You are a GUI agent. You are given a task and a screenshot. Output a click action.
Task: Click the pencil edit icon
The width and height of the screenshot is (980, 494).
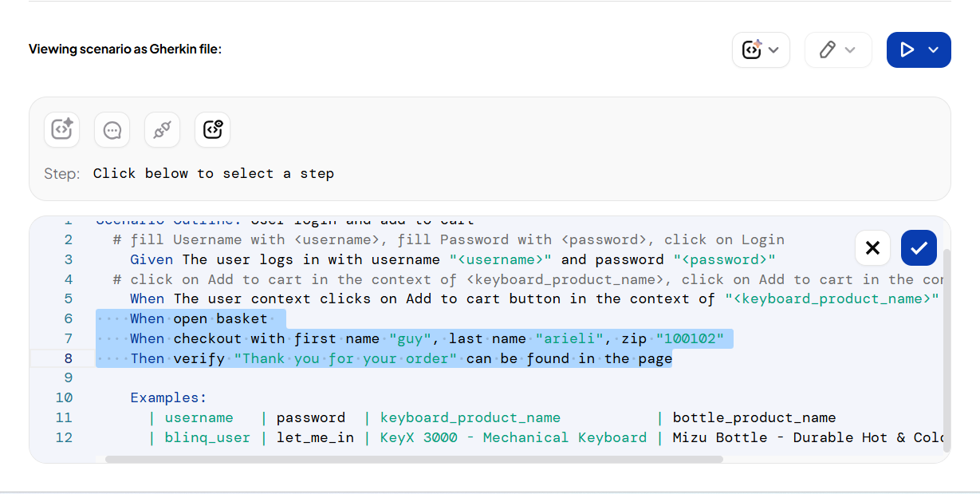(827, 50)
